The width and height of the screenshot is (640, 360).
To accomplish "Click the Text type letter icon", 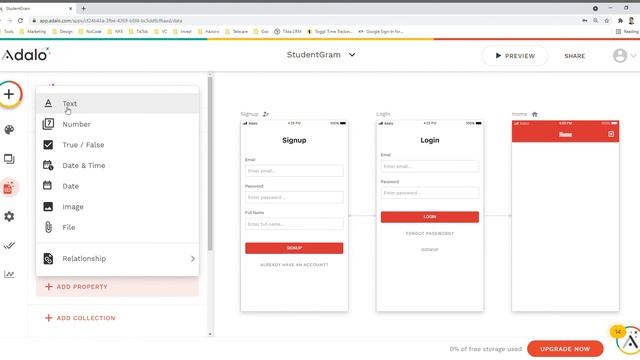I will click(48, 103).
